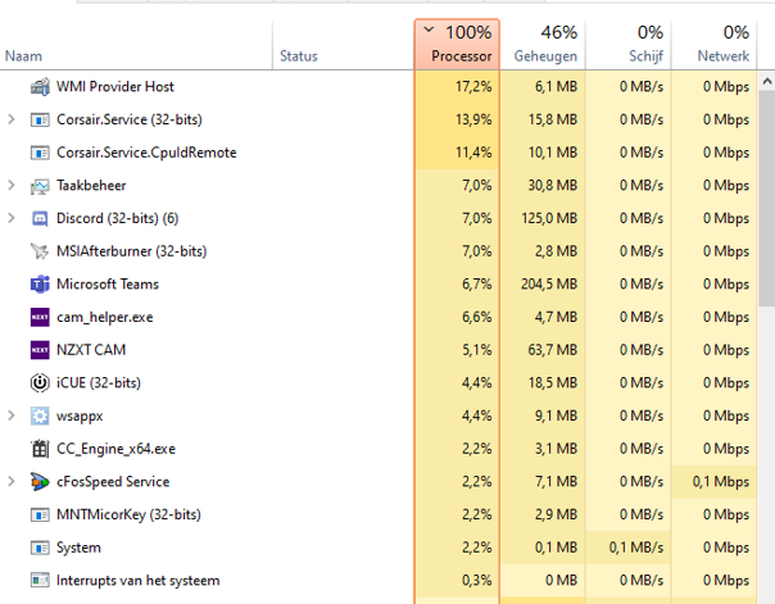This screenshot has height=604, width=775.
Task: Select the CC_Engine_x64.exe row name
Action: (x=116, y=449)
